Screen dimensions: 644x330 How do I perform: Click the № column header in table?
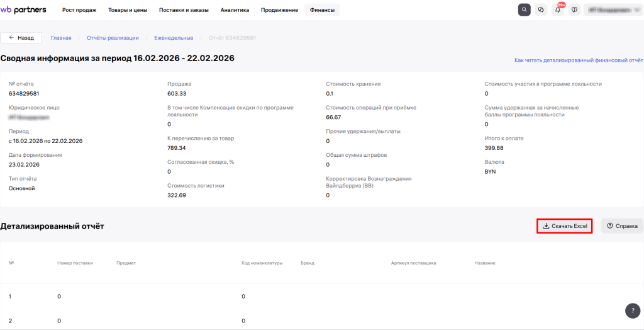pyautogui.click(x=11, y=263)
